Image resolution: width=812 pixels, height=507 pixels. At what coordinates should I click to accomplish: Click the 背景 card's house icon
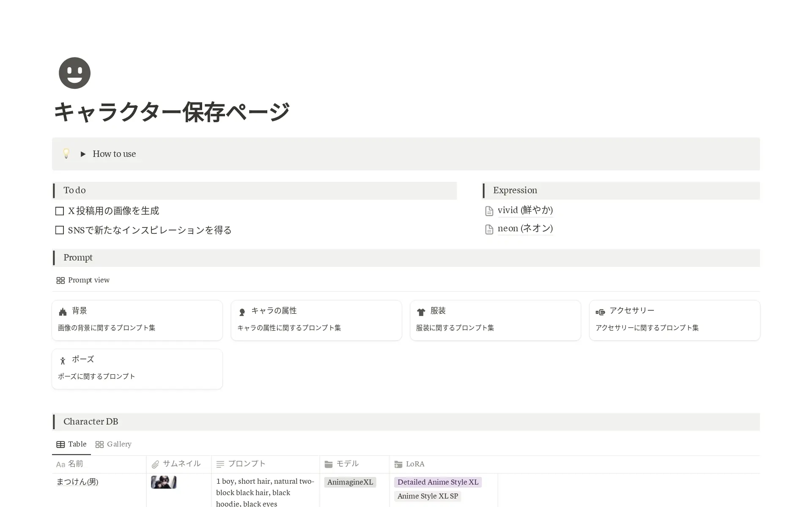[63, 311]
